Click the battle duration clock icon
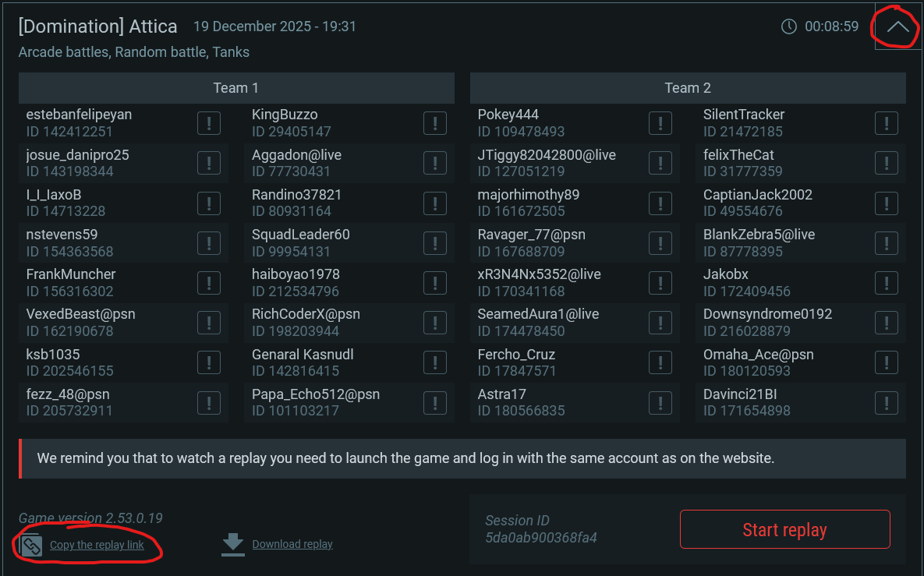Screen dimensions: 924x576 pos(789,27)
